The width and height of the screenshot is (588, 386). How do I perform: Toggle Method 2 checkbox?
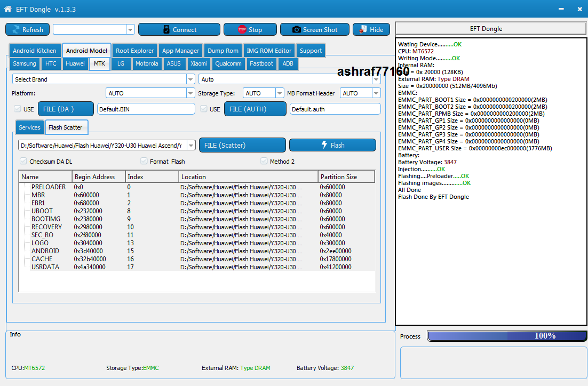[264, 161]
